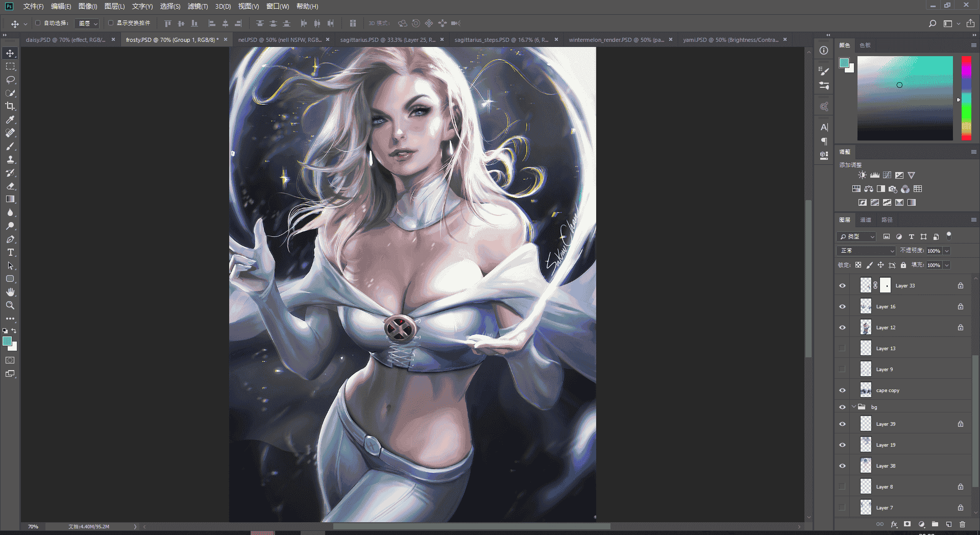Toggle the auto-select checkbox
Viewport: 980px width, 535px height.
[x=38, y=23]
